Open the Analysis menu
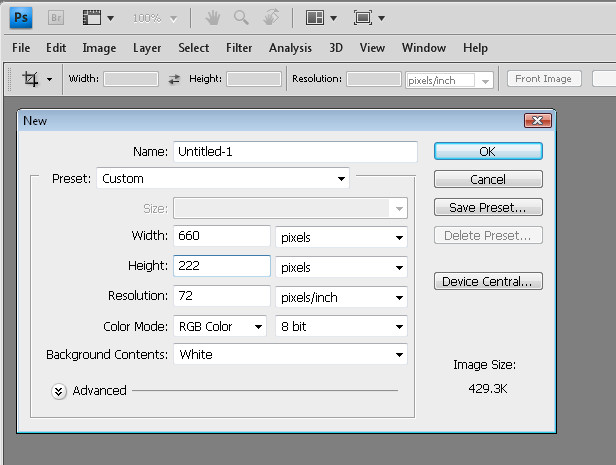The image size is (616, 465). point(290,48)
